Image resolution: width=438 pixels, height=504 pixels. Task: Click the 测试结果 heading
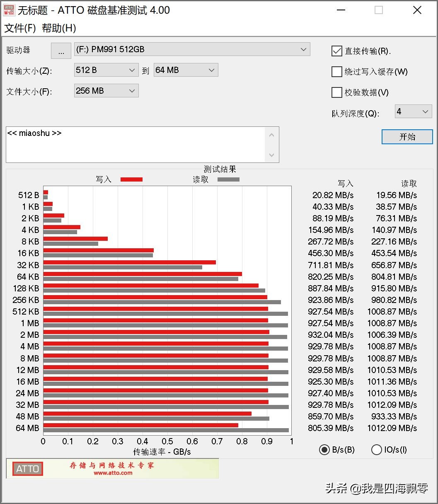pos(220,169)
